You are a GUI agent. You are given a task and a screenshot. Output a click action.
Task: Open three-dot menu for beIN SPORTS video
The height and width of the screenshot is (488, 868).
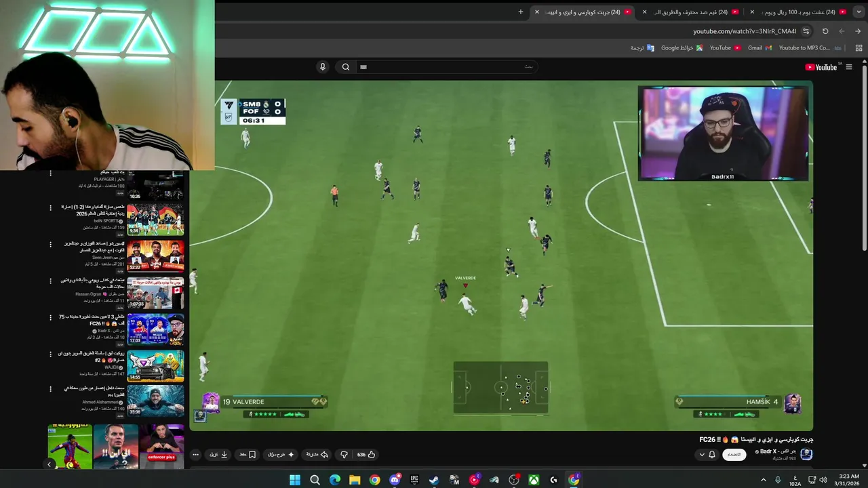50,208
